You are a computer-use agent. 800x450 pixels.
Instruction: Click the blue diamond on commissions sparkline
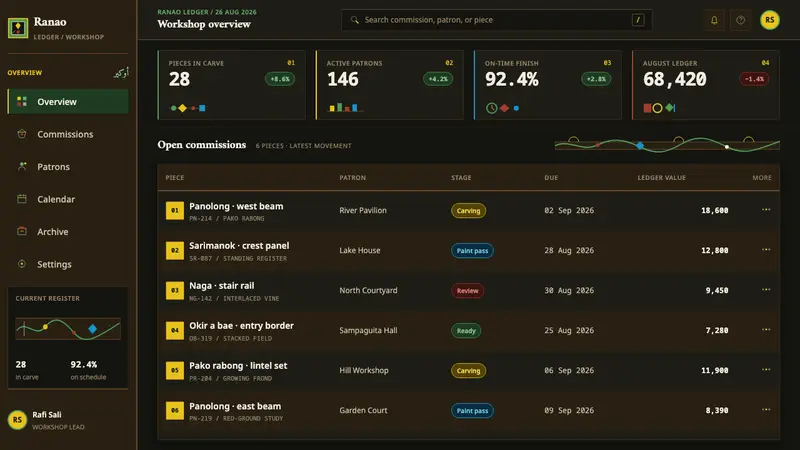640,145
